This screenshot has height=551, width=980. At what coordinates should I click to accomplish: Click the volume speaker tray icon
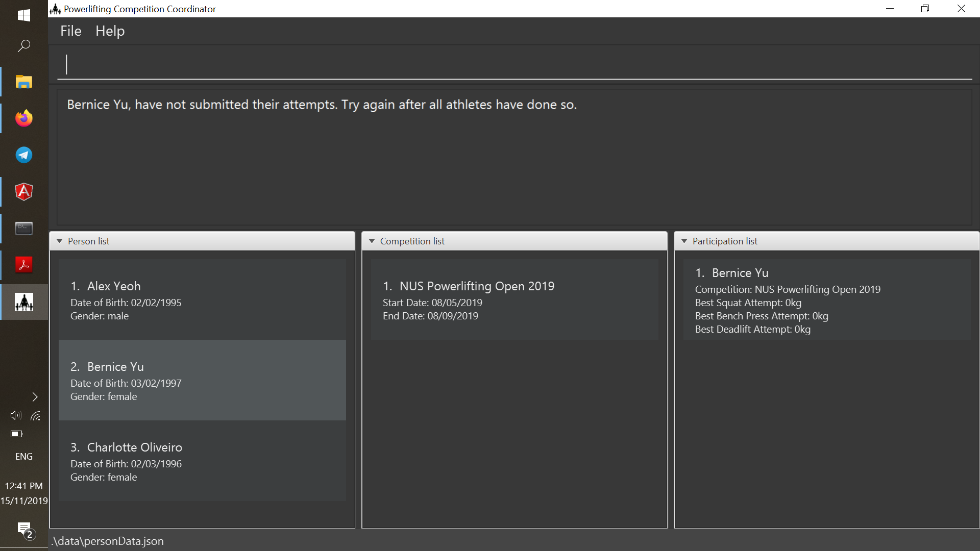(x=15, y=415)
